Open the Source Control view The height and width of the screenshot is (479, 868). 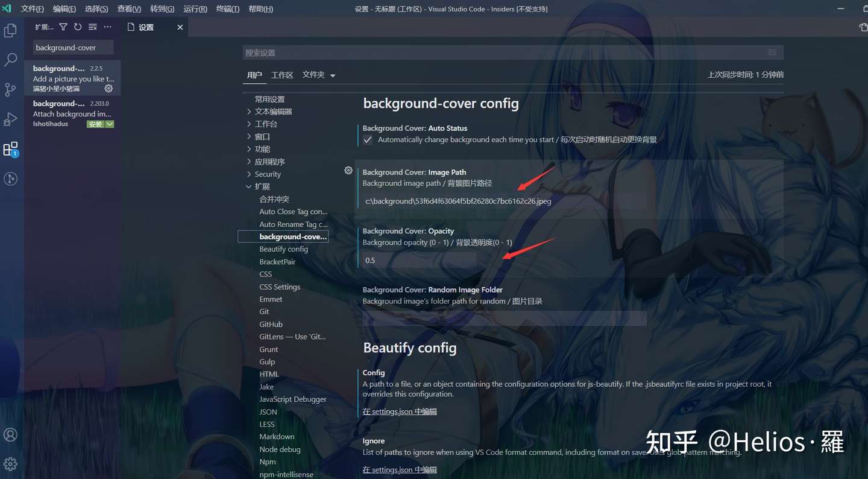coord(10,89)
